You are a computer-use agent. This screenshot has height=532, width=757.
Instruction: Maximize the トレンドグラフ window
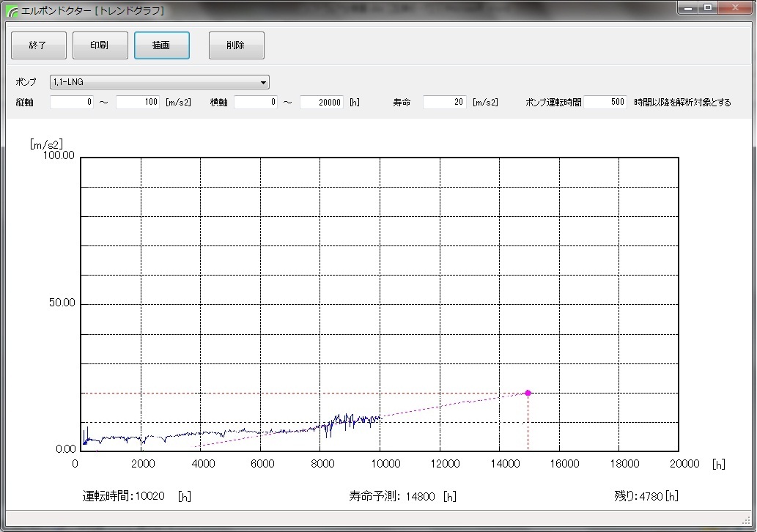pos(707,7)
